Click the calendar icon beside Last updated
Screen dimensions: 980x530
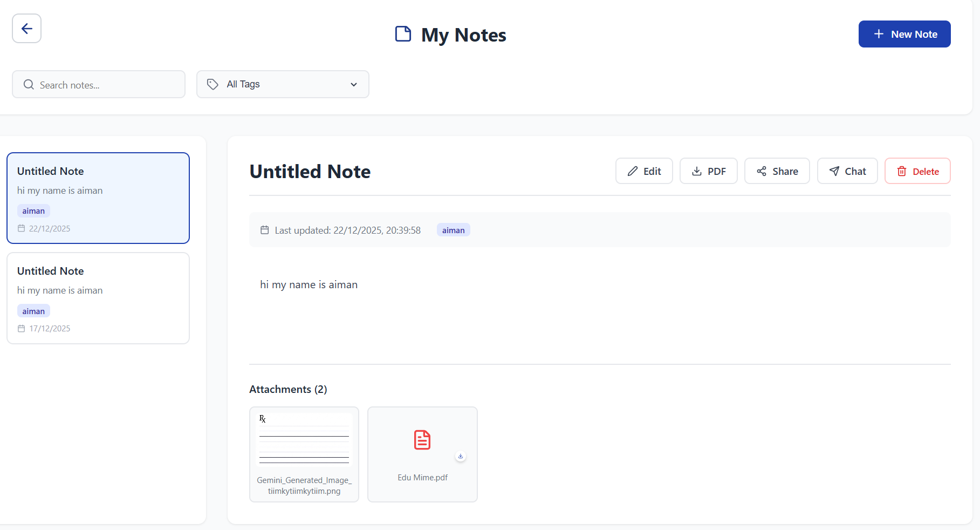pos(264,230)
